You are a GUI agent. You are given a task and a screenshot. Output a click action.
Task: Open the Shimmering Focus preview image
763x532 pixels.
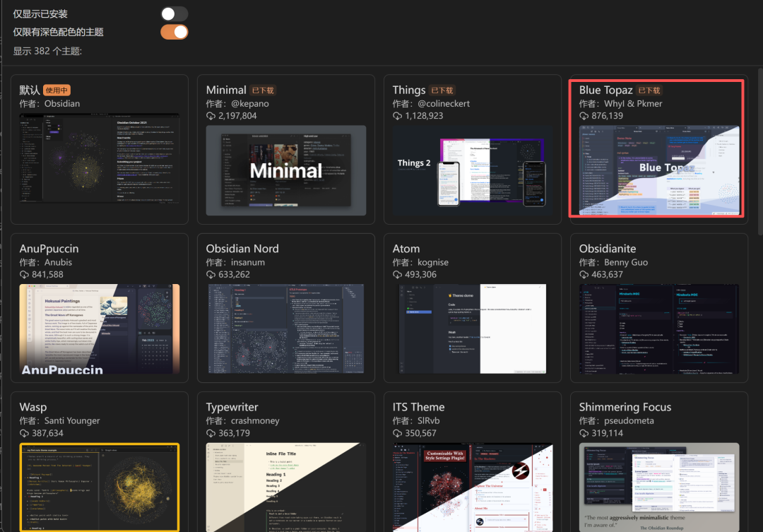(x=659, y=487)
